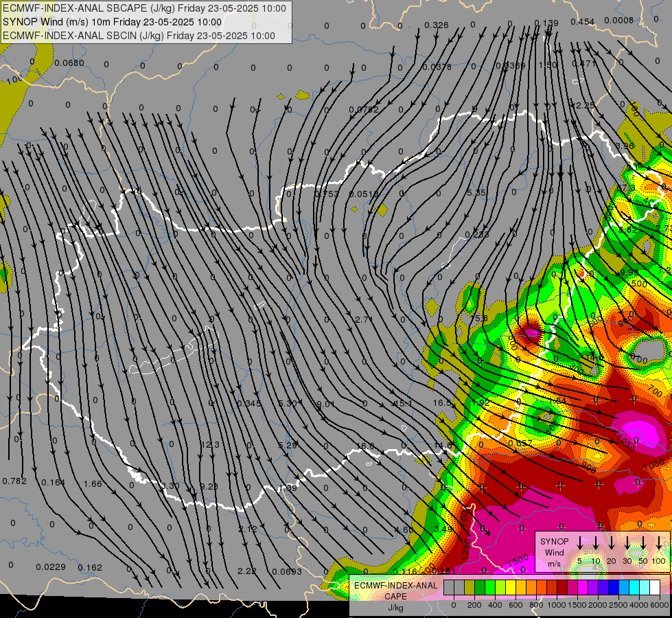Click the 5.29 value on the map
The width and height of the screenshot is (672, 618).
(x=287, y=446)
